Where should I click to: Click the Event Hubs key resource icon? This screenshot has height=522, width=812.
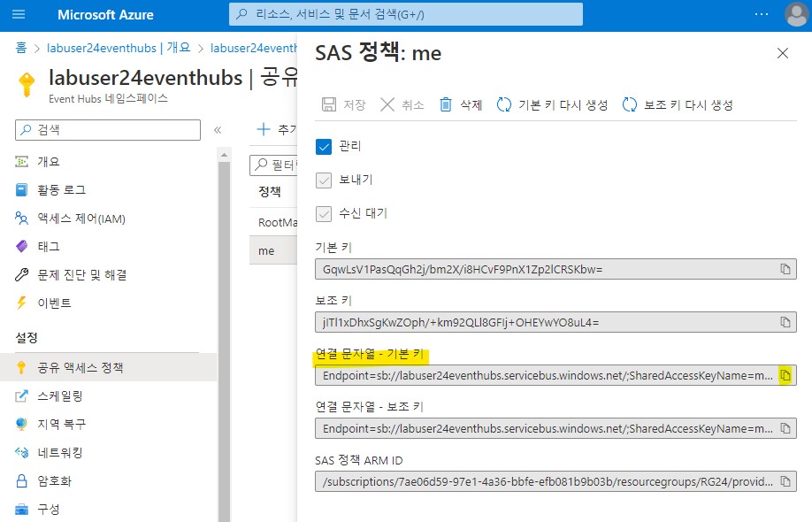coord(27,84)
